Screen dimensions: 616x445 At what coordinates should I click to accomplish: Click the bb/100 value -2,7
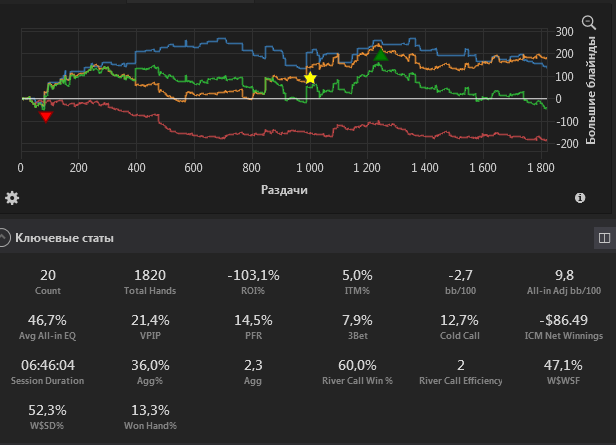(x=460, y=275)
